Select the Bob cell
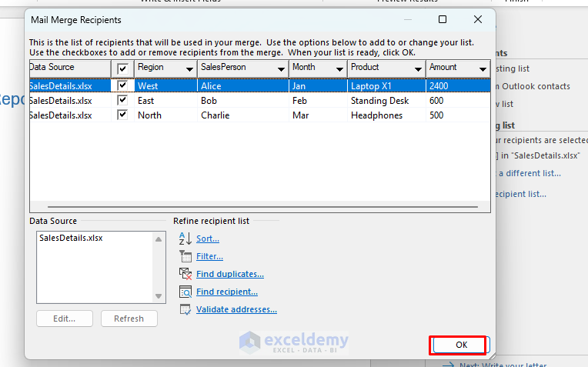 (x=242, y=101)
